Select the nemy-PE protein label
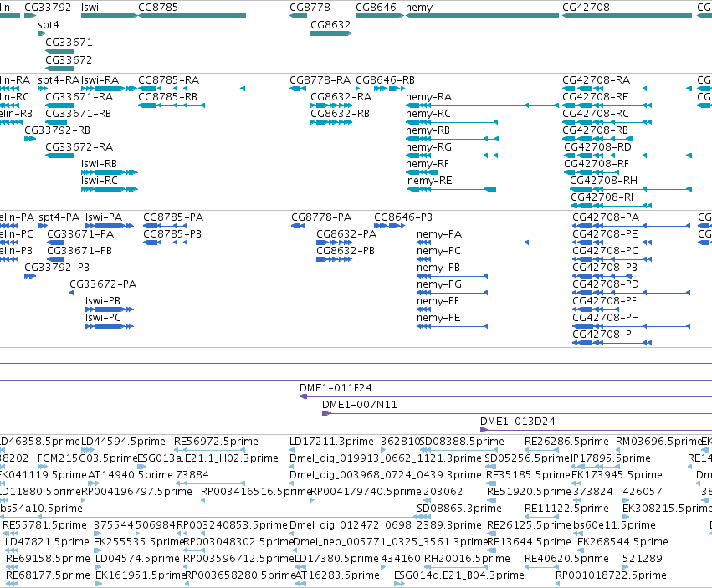Viewport: 712px width, 588px height. [438, 317]
